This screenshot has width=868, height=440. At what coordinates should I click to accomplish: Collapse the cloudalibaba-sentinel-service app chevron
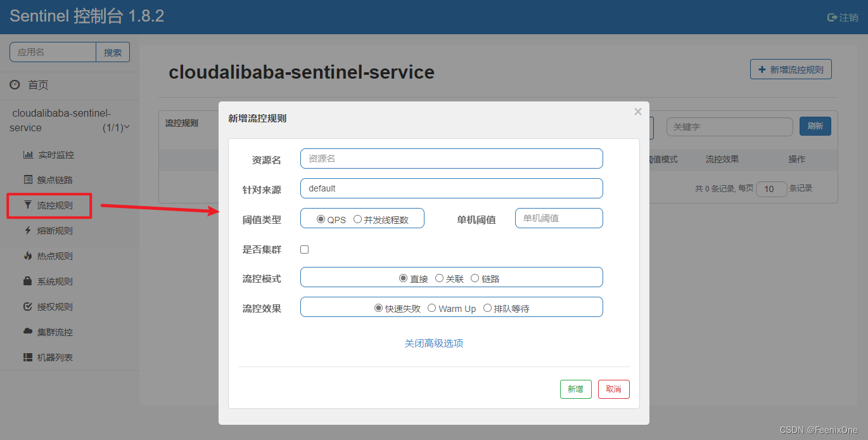(127, 127)
